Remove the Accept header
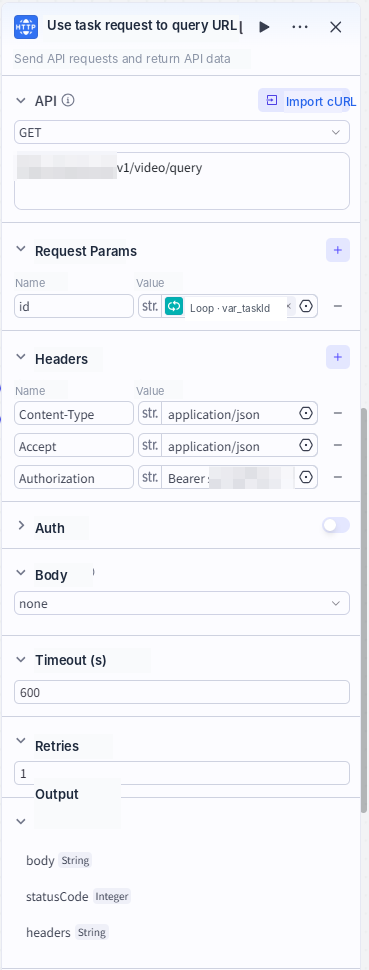The image size is (369, 970). (338, 445)
